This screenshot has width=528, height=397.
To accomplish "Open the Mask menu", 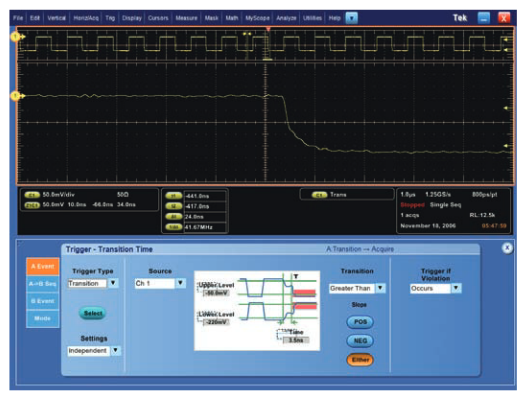I will [x=211, y=18].
